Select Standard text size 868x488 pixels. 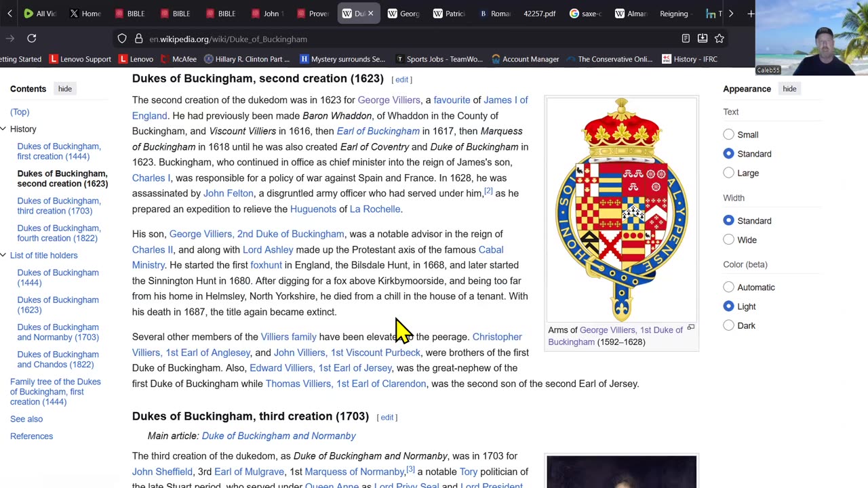pyautogui.click(x=728, y=154)
